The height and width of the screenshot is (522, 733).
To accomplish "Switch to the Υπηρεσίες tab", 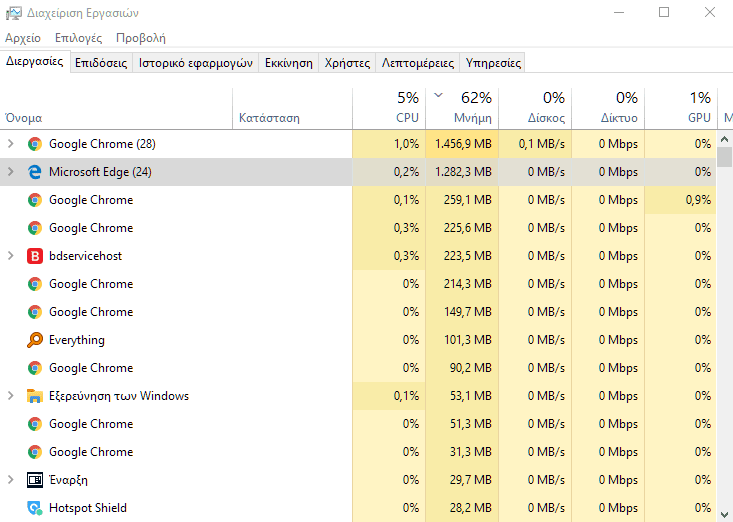I will click(x=493, y=63).
